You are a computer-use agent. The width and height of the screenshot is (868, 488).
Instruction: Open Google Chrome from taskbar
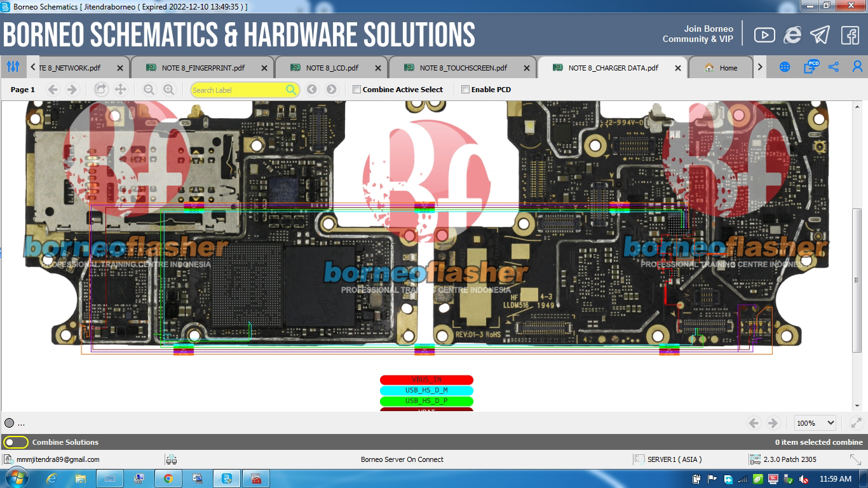[168, 478]
